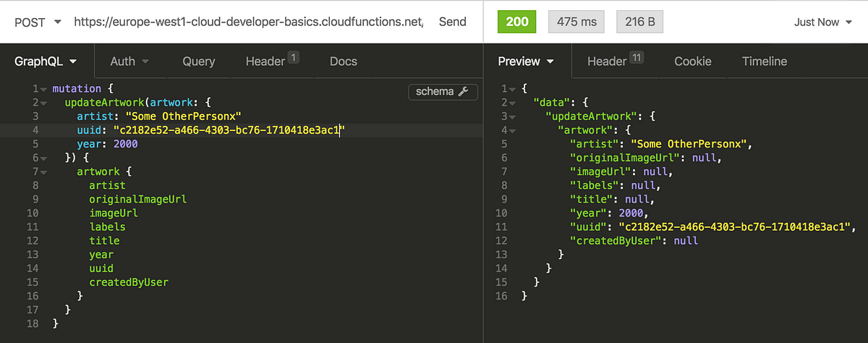Screen dimensions: 868x343
Task: Switch to the Cookie tab
Action: [693, 62]
